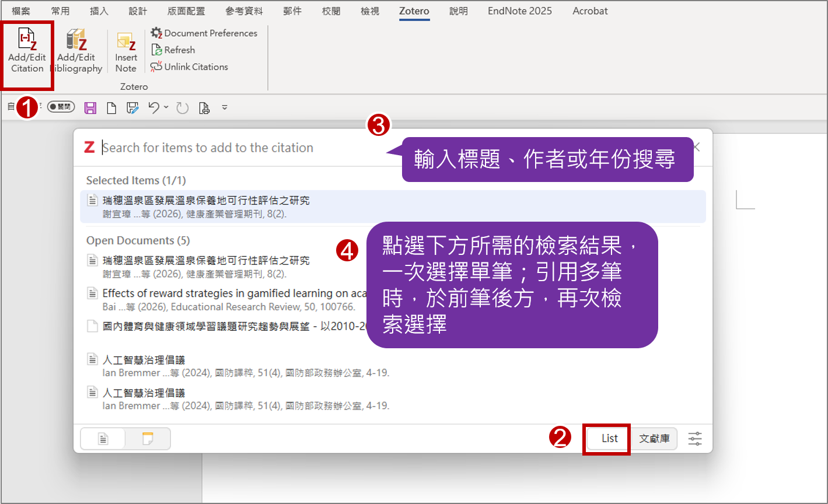Click the citation search input field
The image size is (828, 504).
coord(233,148)
